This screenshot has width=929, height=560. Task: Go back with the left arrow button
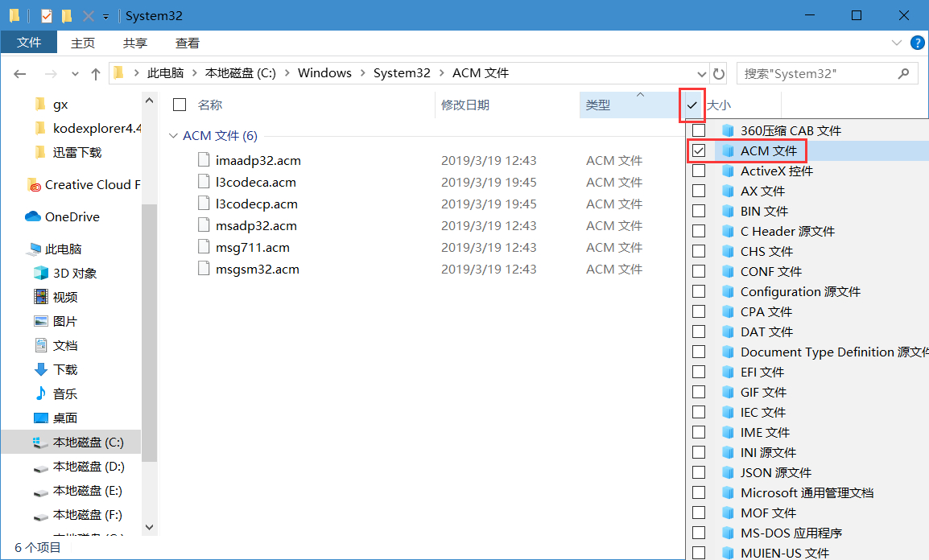[20, 74]
